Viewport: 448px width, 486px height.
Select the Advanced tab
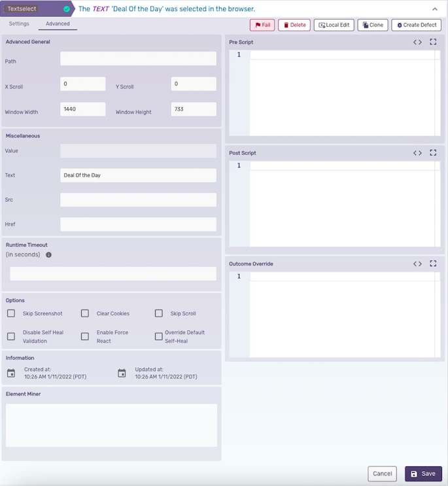[x=58, y=24]
